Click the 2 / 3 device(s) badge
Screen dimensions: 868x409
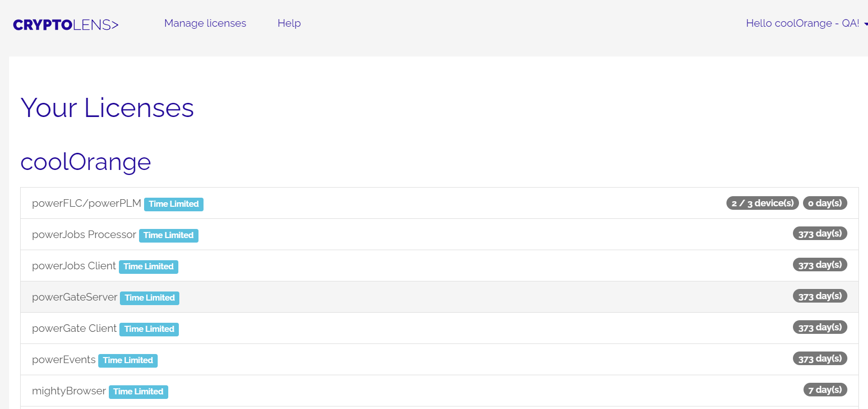(x=763, y=203)
